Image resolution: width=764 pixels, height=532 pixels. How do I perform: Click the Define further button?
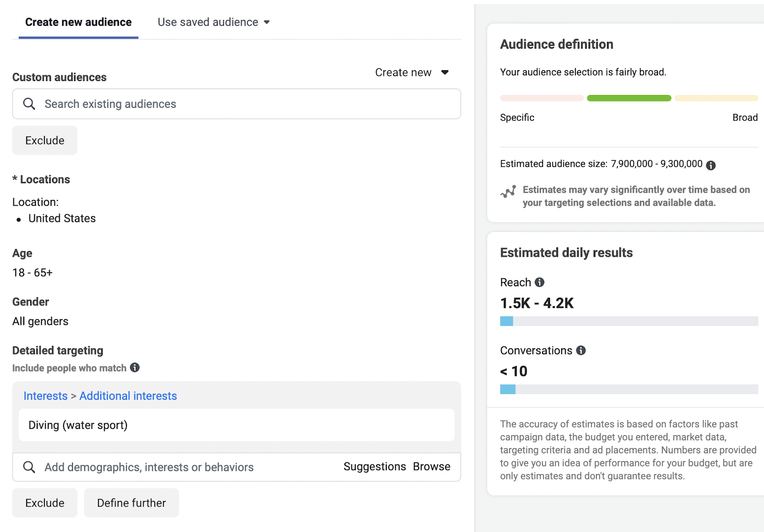[131, 502]
